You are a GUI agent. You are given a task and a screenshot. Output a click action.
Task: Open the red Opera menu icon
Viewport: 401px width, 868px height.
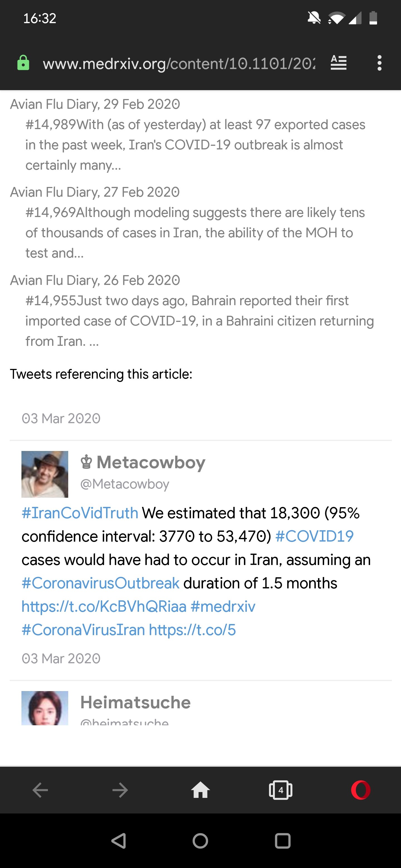[361, 790]
